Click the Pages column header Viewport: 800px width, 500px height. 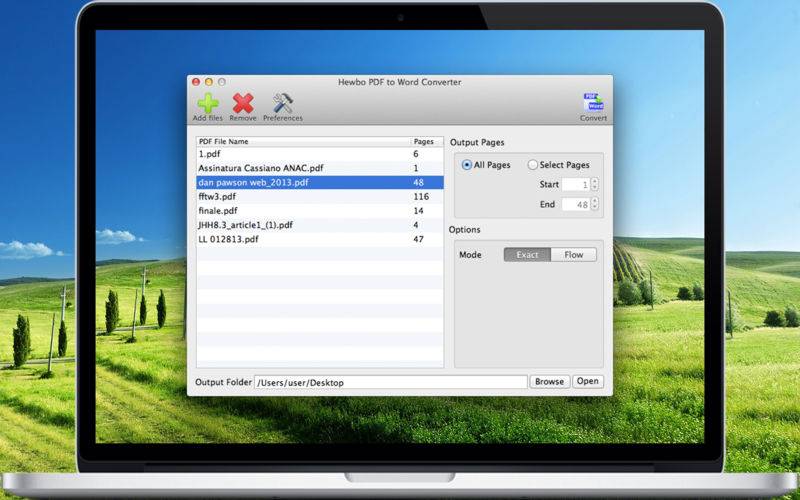(427, 142)
